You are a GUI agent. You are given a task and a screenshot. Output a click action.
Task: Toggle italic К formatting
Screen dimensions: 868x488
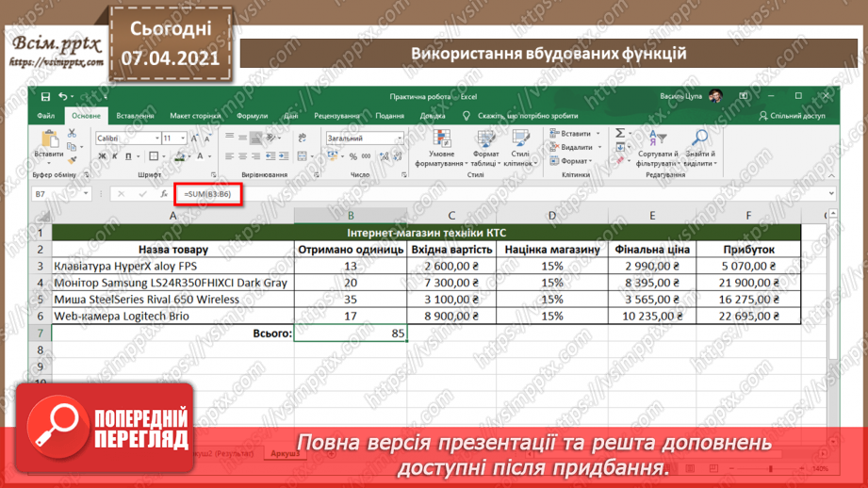pos(115,156)
